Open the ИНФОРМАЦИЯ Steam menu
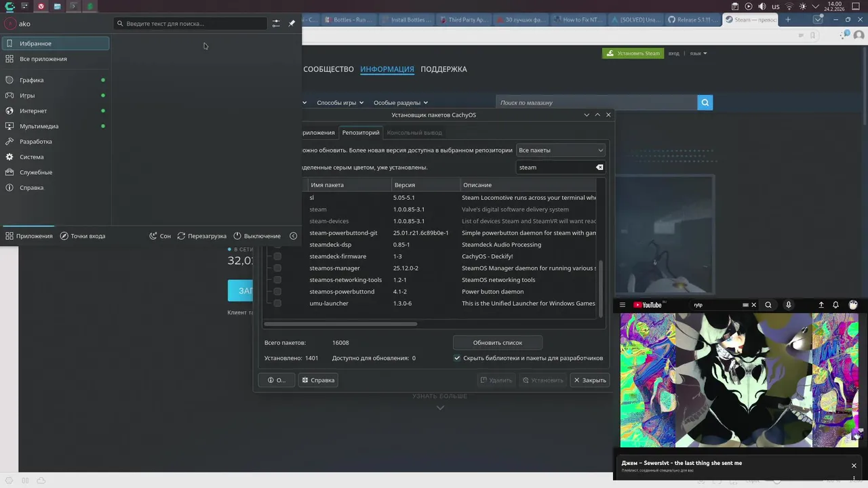This screenshot has height=488, width=868. click(387, 69)
